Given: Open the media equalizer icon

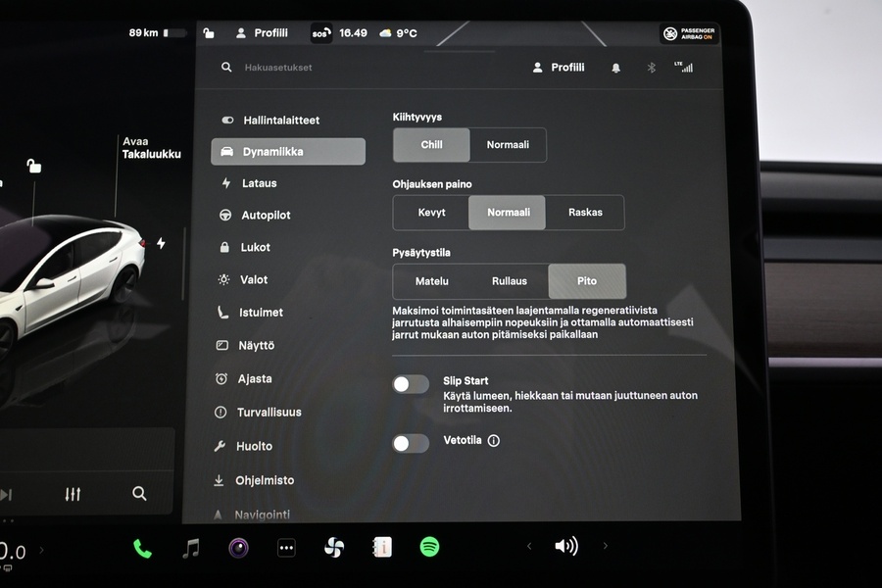Looking at the screenshot, I should point(72,494).
